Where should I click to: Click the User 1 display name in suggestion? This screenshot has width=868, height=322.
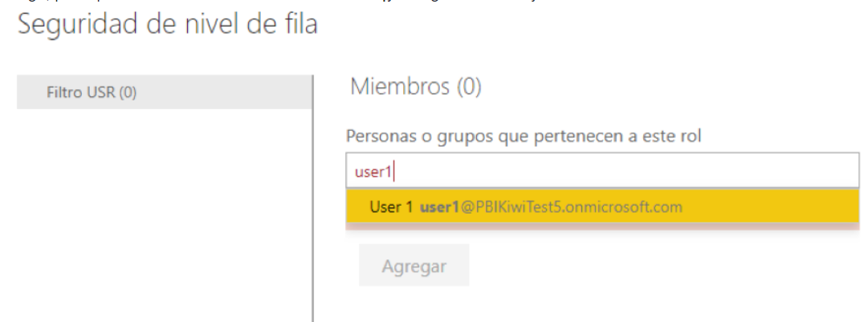point(392,207)
